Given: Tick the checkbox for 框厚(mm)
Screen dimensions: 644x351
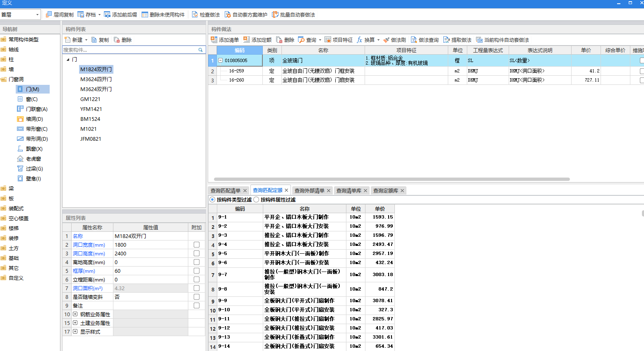Looking at the screenshot, I should point(197,271).
